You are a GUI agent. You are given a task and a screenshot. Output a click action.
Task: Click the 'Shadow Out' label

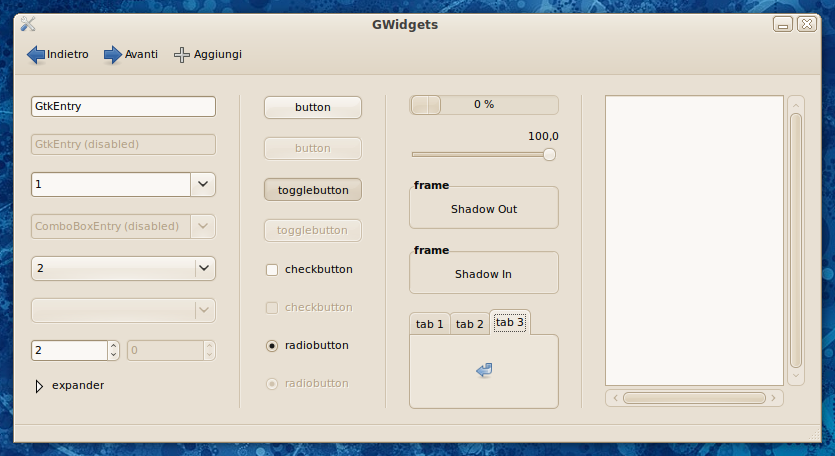tap(484, 209)
